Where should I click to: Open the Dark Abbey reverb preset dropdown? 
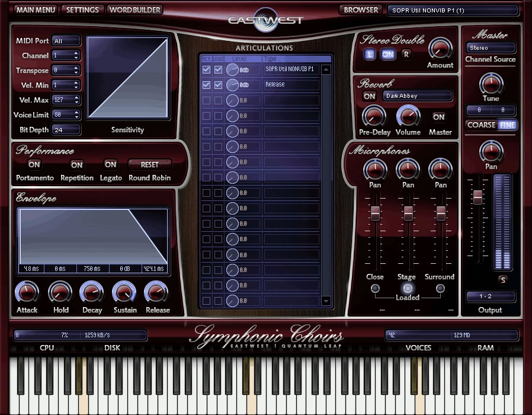click(x=417, y=96)
